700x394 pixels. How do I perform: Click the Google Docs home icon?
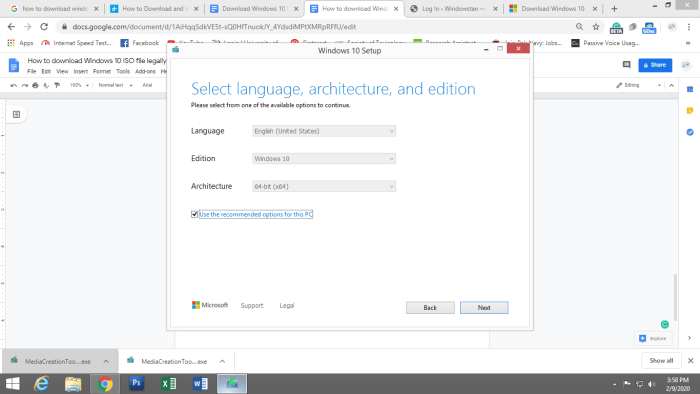click(x=14, y=65)
